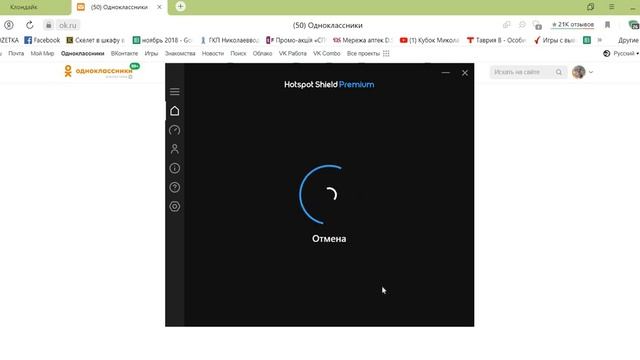Open the account profile icon in sidebar
The height and width of the screenshot is (360, 640).
pos(175,149)
